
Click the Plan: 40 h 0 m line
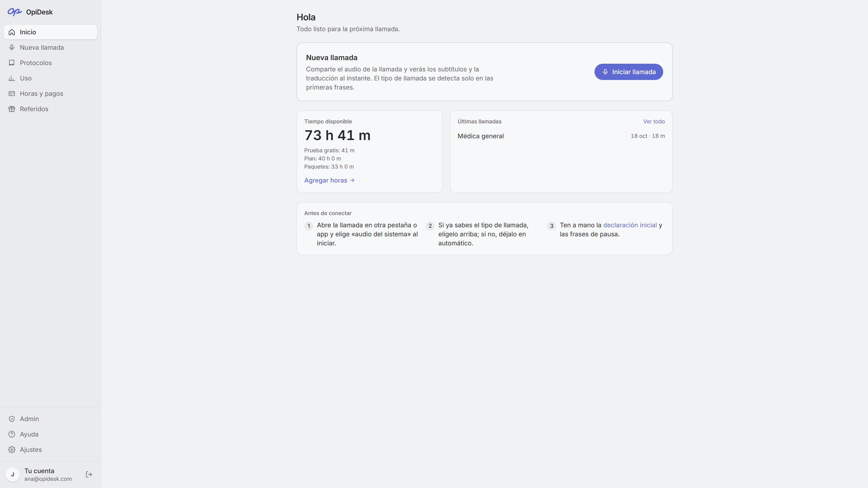coord(323,159)
